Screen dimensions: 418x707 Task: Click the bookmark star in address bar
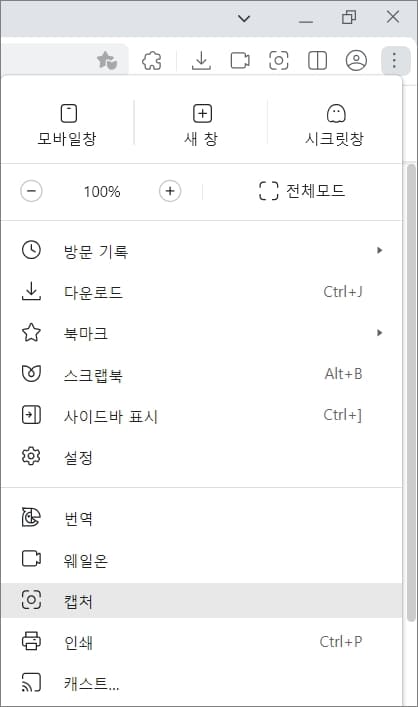coord(107,60)
